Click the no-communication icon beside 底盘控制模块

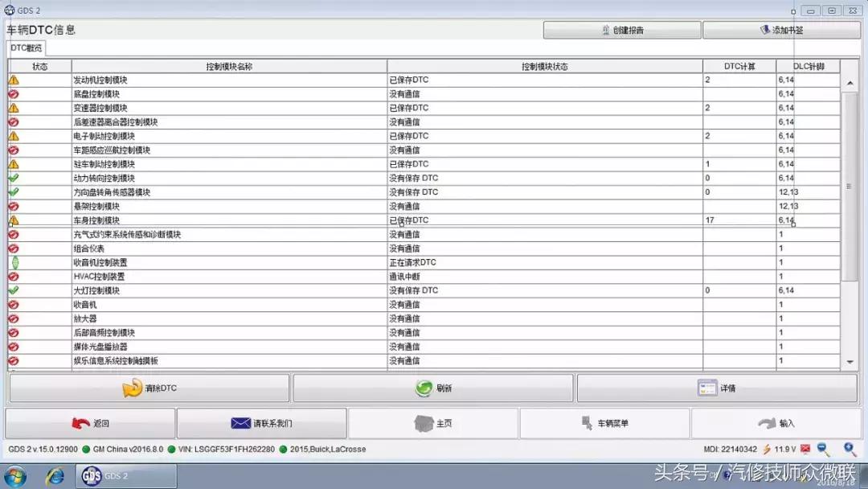click(14, 93)
